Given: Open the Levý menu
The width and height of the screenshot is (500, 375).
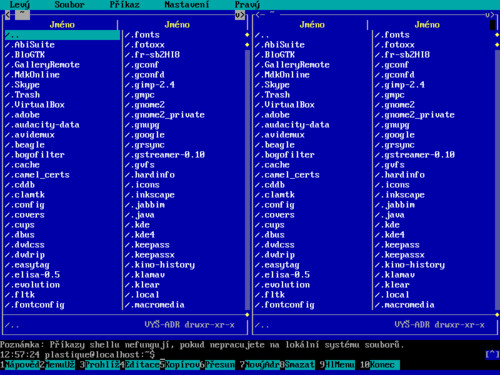Looking at the screenshot, I should [x=20, y=5].
